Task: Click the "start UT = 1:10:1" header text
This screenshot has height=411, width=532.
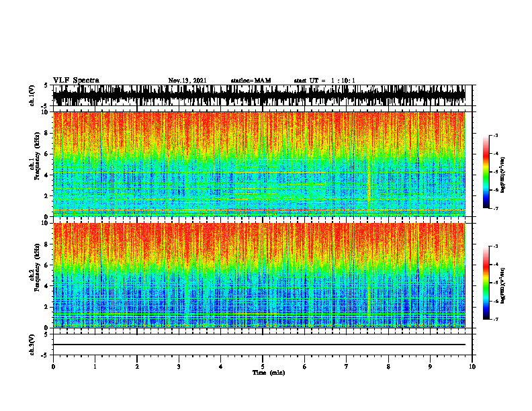Action: click(324, 81)
